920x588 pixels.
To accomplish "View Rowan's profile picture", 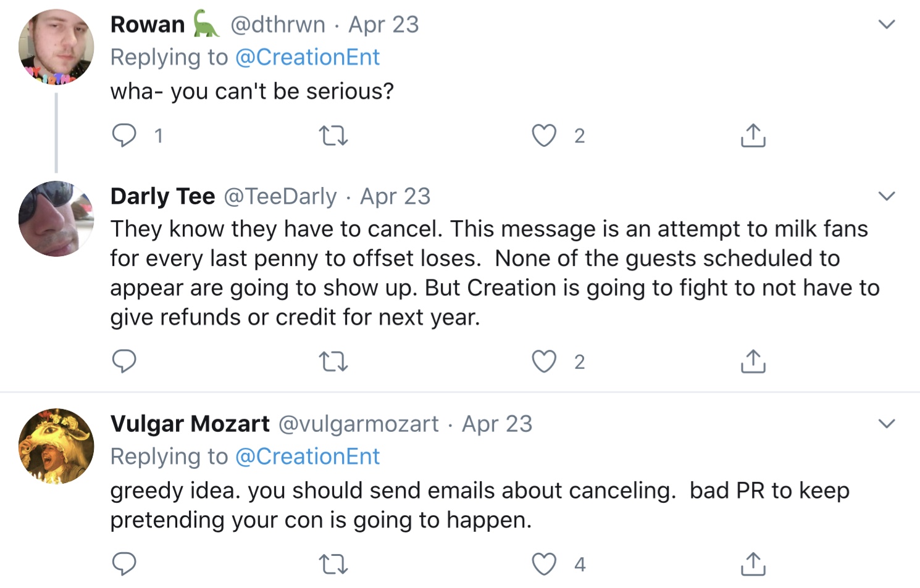I will coord(56,47).
